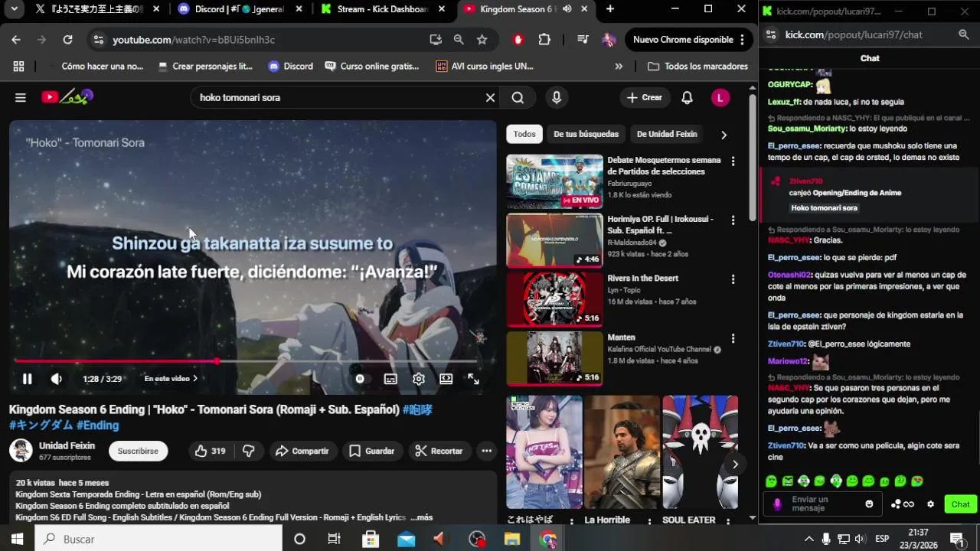Open options for Debate Mosquetermos video
The width and height of the screenshot is (980, 551).
pos(733,161)
